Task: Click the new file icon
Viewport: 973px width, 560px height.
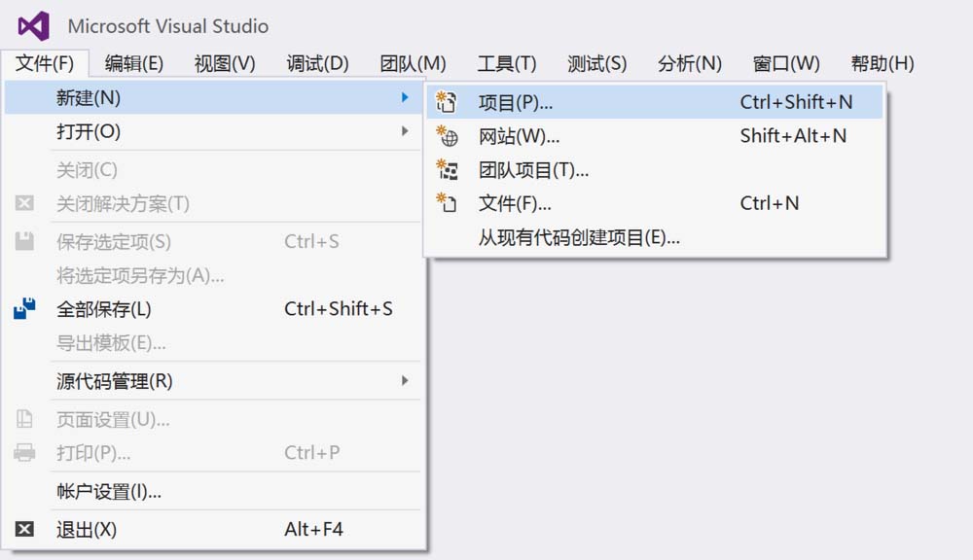Action: 448,203
